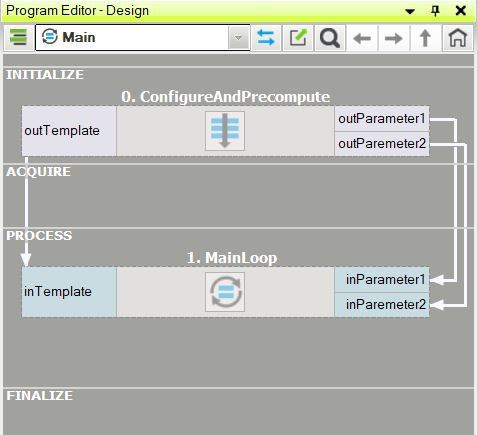This screenshot has height=435, width=478.
Task: Open the panel options down-arrow menu
Action: (x=410, y=11)
